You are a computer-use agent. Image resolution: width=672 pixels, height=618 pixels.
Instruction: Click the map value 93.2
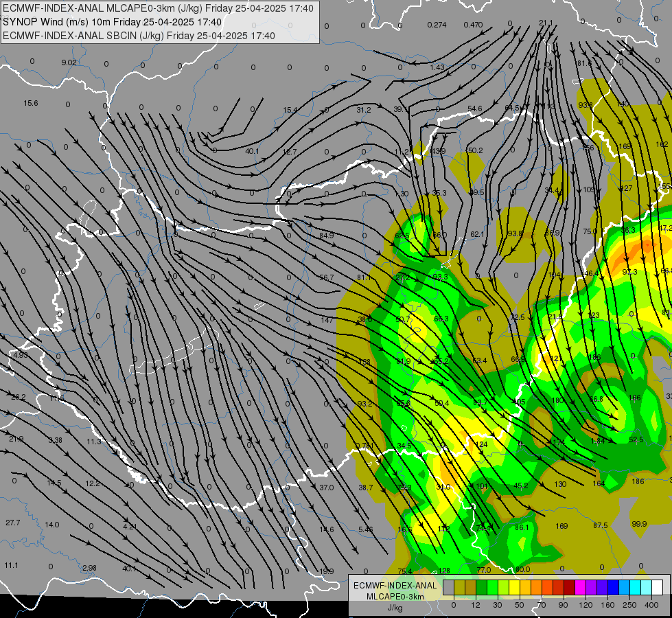point(364,404)
